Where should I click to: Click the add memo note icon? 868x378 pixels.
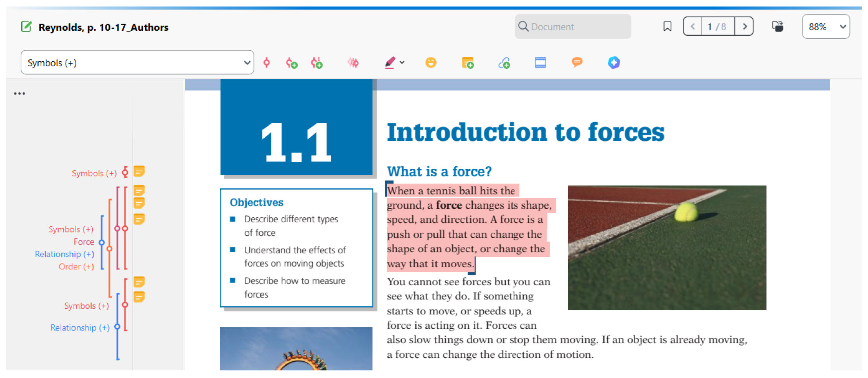coord(468,63)
